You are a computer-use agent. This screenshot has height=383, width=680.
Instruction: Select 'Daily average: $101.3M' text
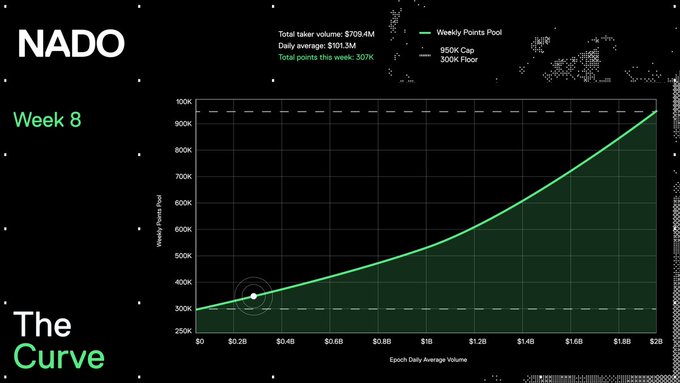[317, 46]
